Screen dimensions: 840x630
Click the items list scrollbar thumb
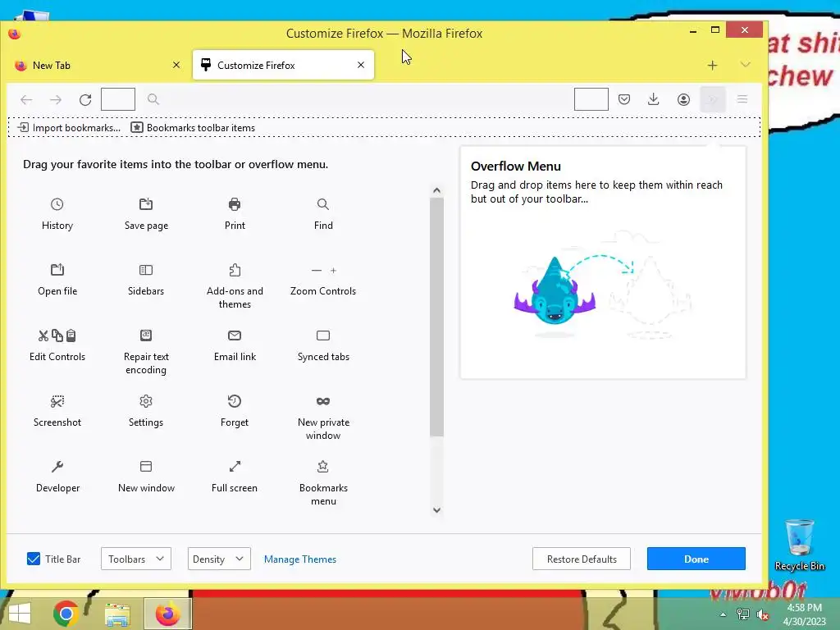tap(436, 317)
